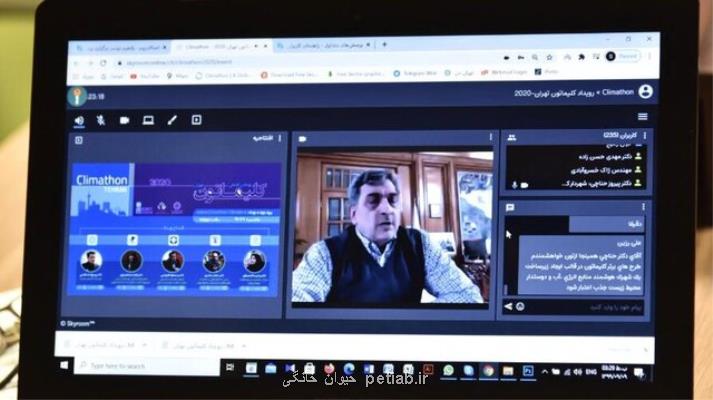Click the users group icon in panel header
Screen dimensions: 713x400
[x=512, y=137]
